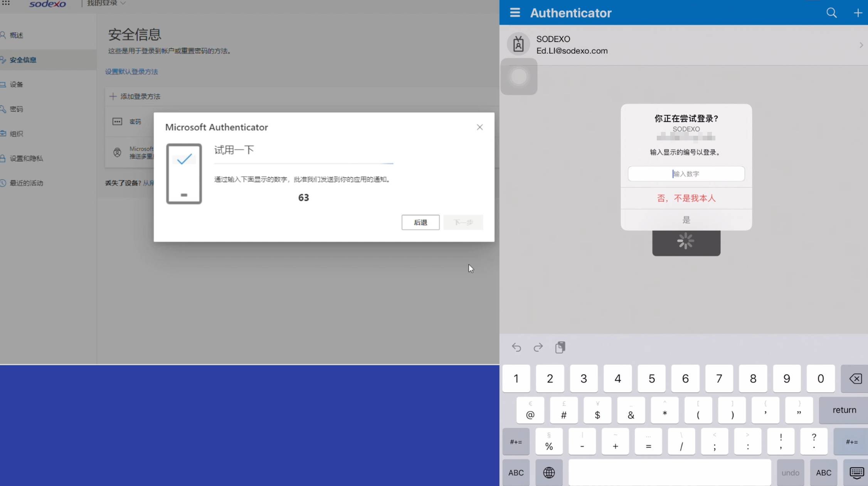
Task: Click the 后退 back button
Action: tap(420, 222)
